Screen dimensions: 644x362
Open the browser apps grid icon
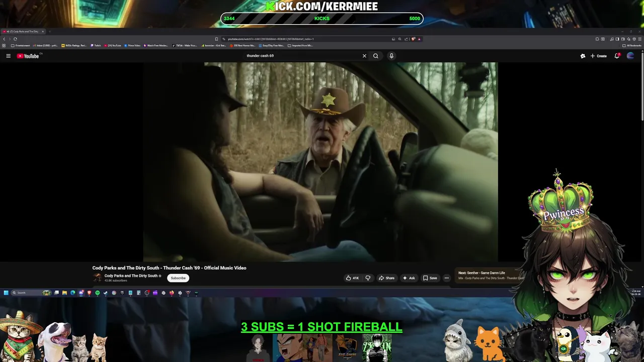pyautogui.click(x=4, y=46)
